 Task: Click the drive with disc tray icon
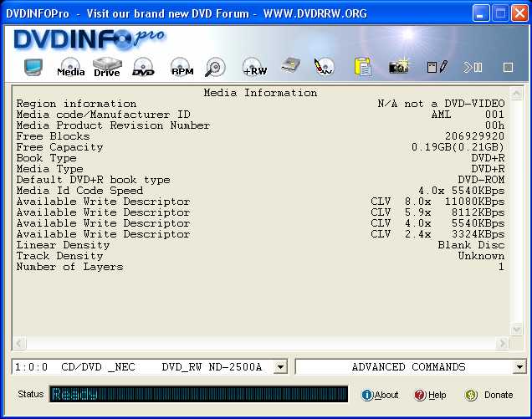[x=291, y=65]
